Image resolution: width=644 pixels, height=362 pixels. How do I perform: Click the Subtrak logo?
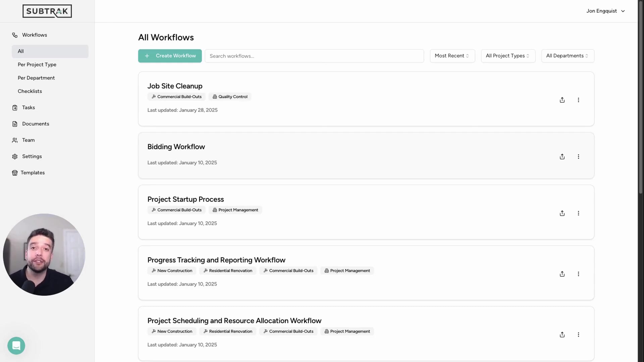point(47,11)
